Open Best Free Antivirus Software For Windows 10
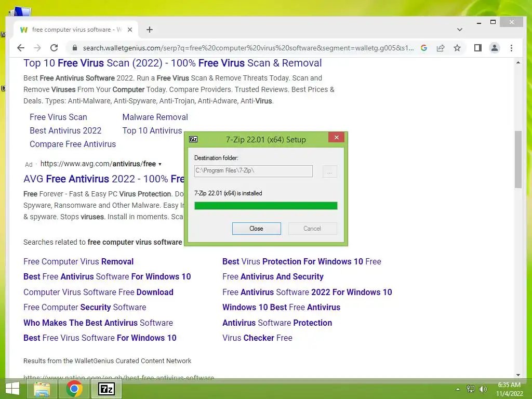 (107, 276)
